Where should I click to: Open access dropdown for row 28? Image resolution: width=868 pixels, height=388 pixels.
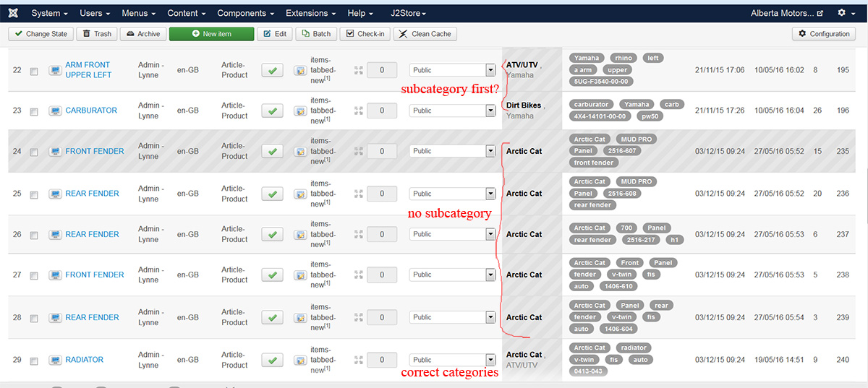click(453, 317)
